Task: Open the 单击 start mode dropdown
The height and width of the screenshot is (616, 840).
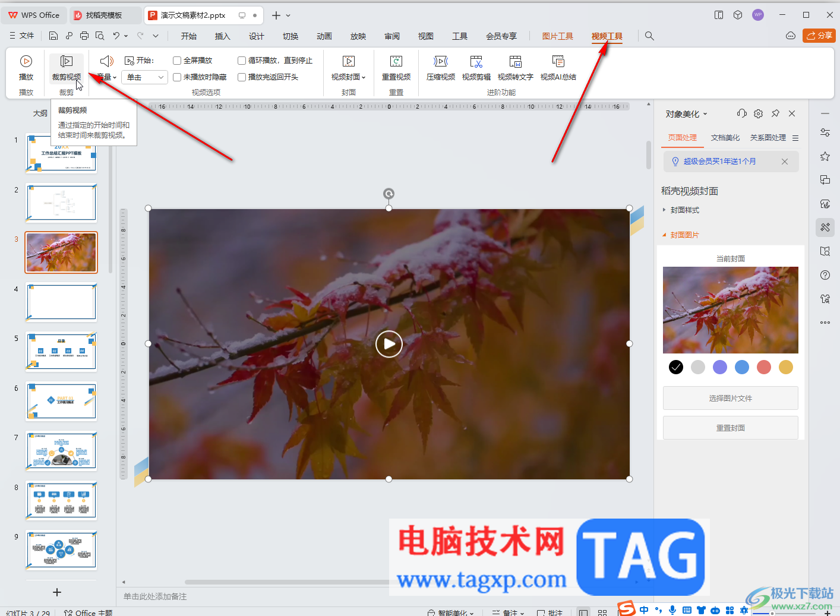Action: pyautogui.click(x=145, y=77)
